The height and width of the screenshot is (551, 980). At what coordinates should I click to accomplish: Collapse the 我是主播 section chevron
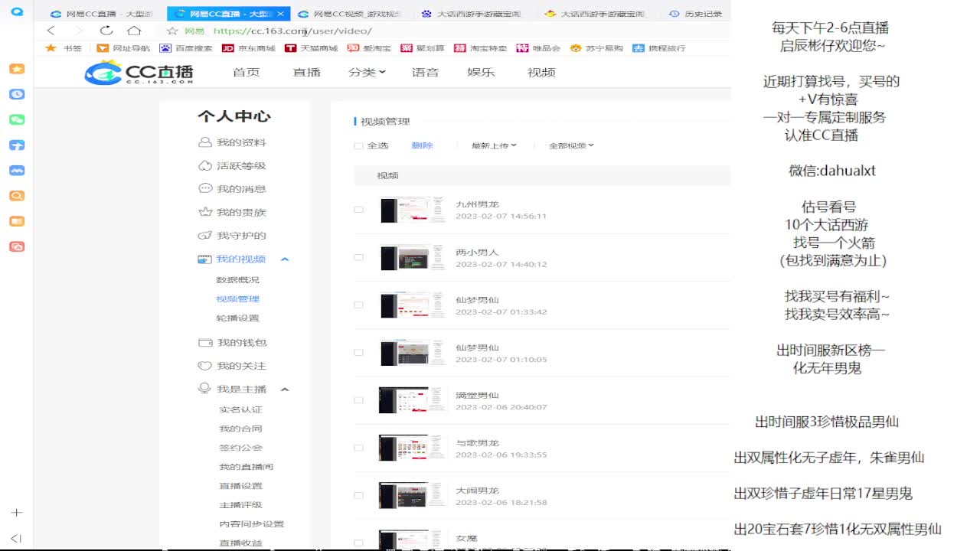click(285, 390)
